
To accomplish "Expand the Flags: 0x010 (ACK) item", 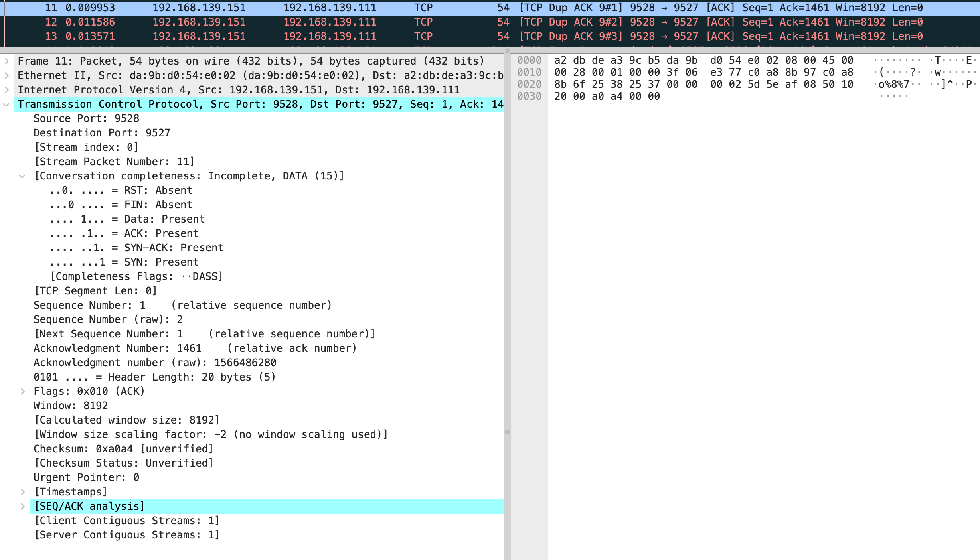I will (23, 392).
